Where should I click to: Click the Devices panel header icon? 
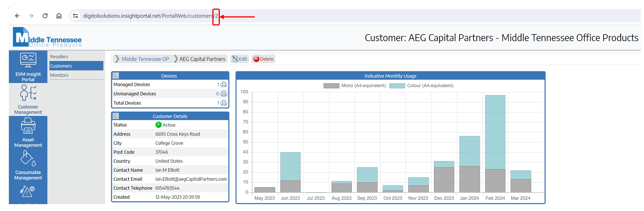click(x=116, y=76)
